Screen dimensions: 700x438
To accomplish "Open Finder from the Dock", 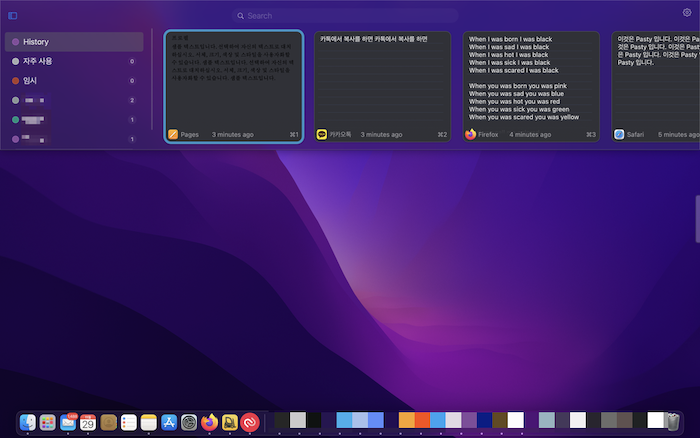I will point(28,422).
